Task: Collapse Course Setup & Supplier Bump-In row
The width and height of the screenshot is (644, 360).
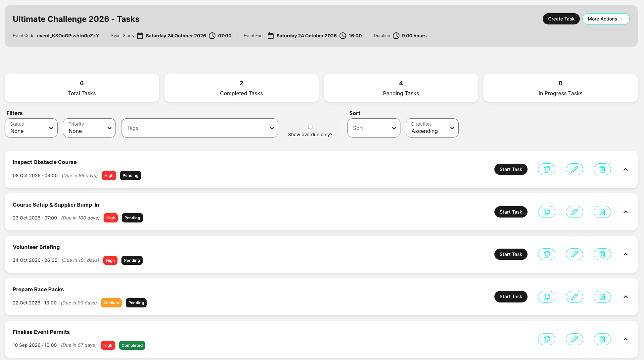Action: (625, 212)
